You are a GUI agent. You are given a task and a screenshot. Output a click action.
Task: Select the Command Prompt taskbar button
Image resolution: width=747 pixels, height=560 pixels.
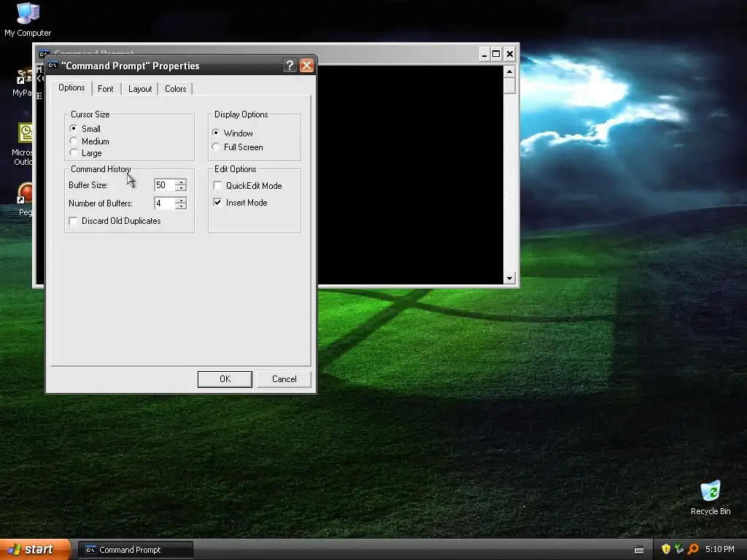point(135,550)
